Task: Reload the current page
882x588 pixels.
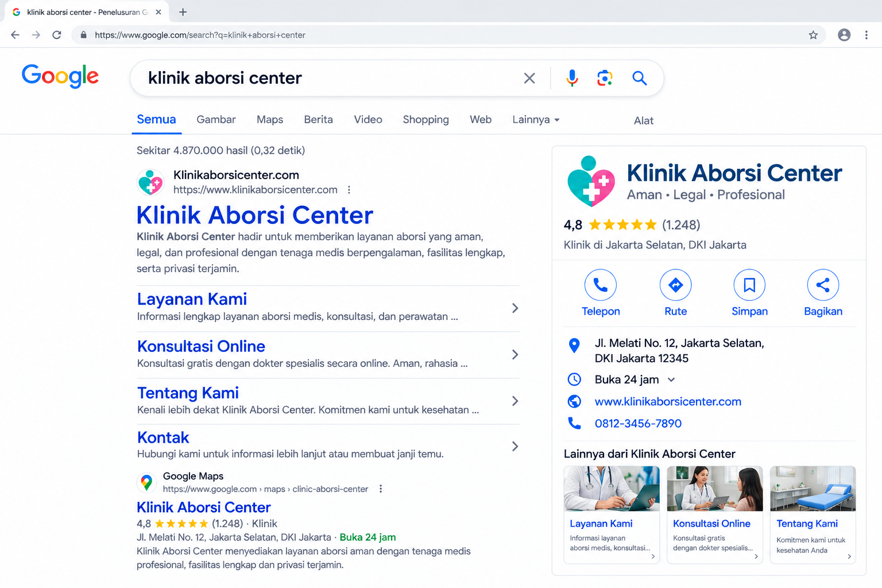Action: pos(57,35)
